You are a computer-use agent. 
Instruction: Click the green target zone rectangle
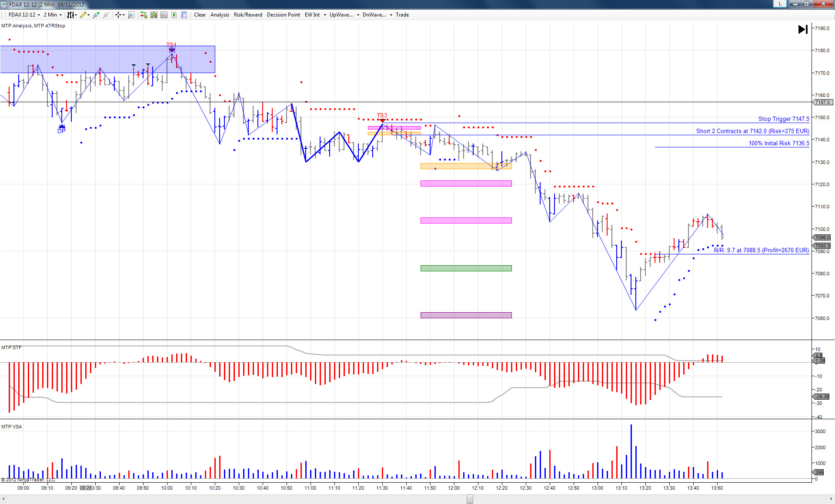point(466,268)
